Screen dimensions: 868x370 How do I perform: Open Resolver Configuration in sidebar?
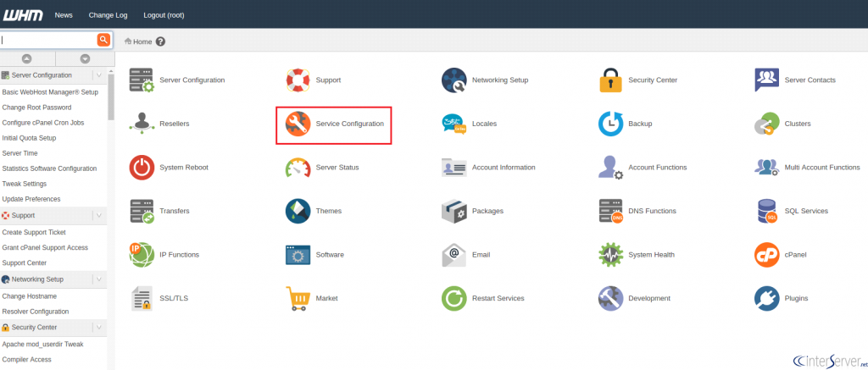coord(36,312)
